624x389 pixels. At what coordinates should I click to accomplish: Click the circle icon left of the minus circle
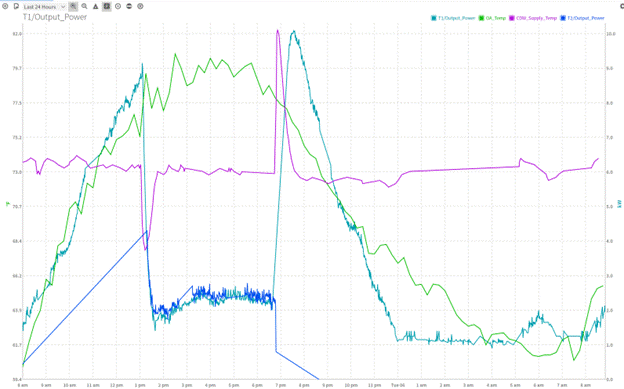tap(118, 6)
